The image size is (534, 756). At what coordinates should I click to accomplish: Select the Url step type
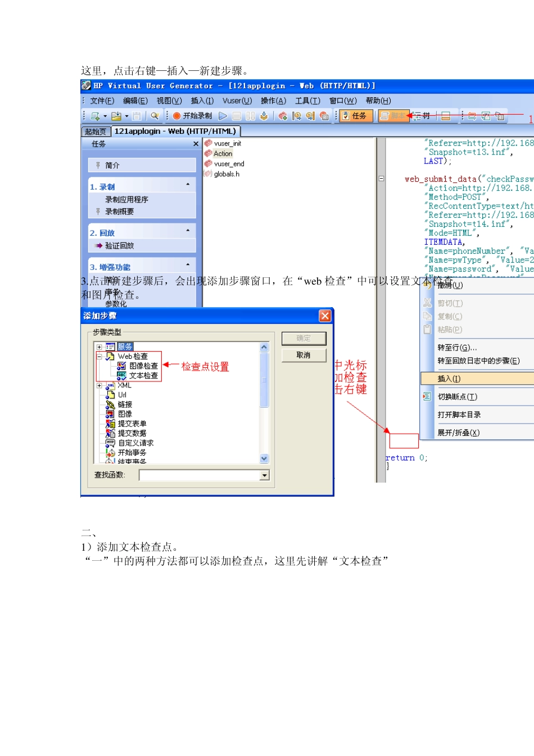point(122,395)
